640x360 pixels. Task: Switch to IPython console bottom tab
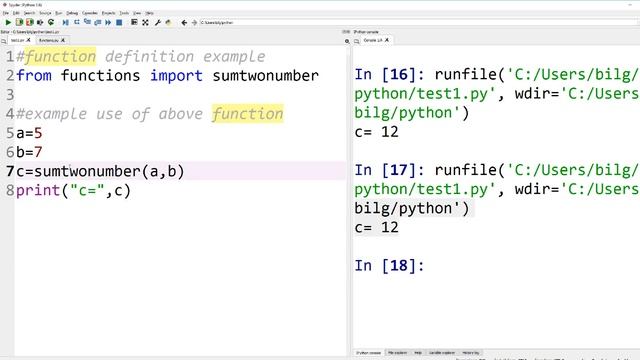click(x=369, y=353)
